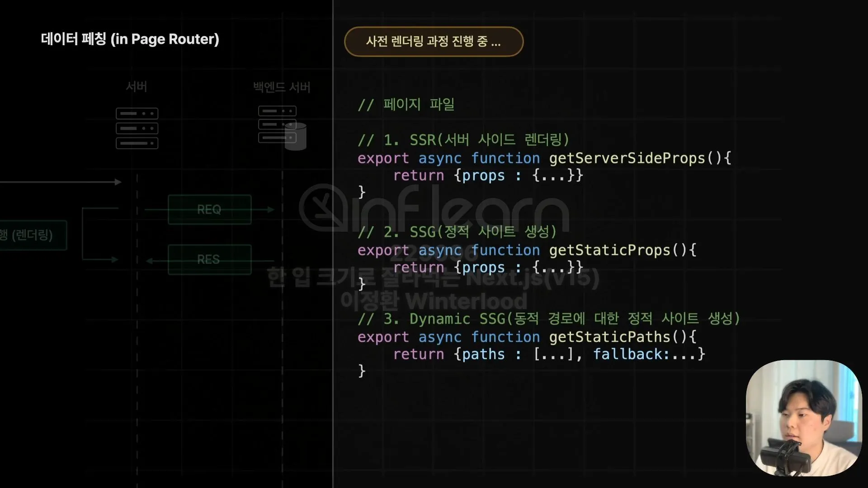The width and height of the screenshot is (868, 488).
Task: Toggle the RES response box in the diagram
Action: (x=209, y=260)
